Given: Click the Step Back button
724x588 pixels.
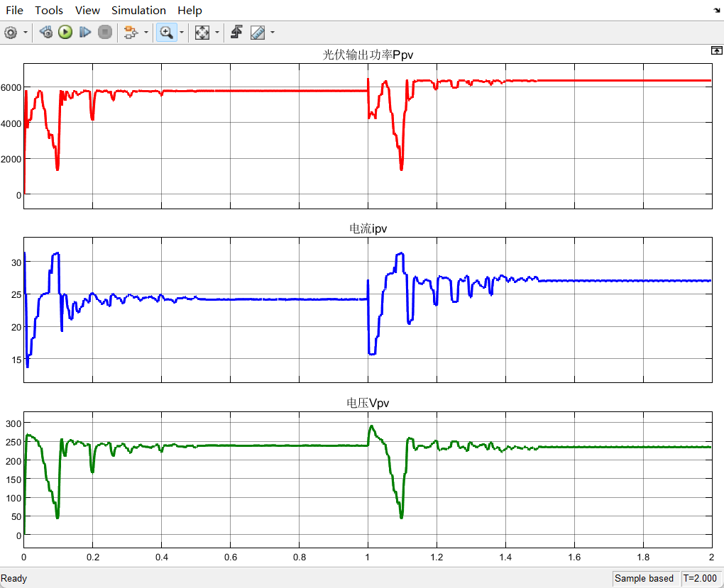Looking at the screenshot, I should tap(46, 32).
